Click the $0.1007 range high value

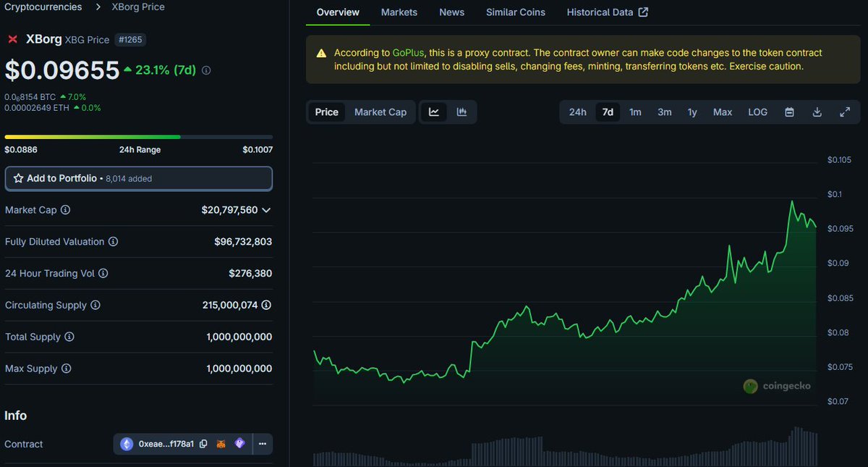tap(258, 150)
